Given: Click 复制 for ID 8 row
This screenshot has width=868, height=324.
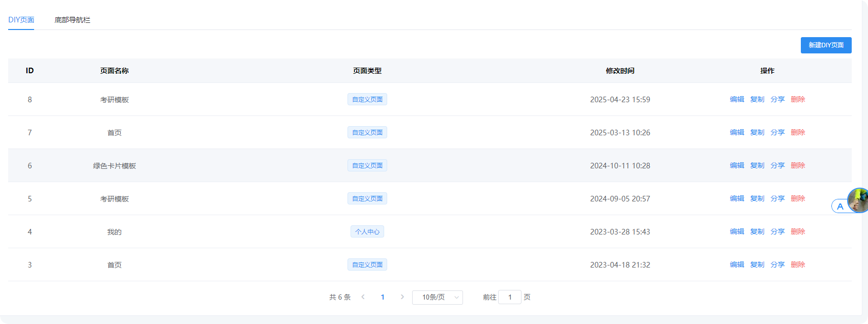Looking at the screenshot, I should pos(757,99).
